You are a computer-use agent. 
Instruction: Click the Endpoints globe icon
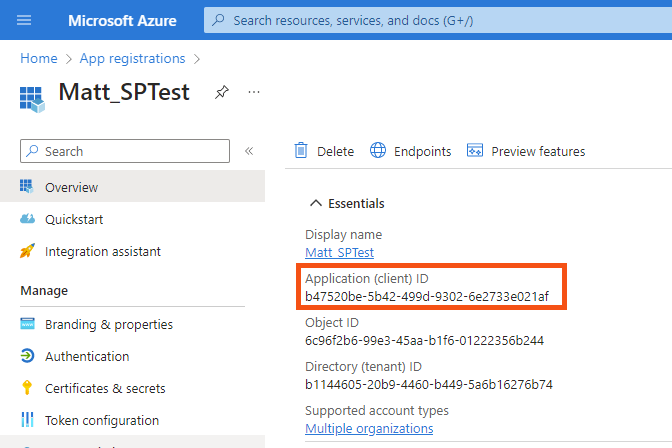378,151
